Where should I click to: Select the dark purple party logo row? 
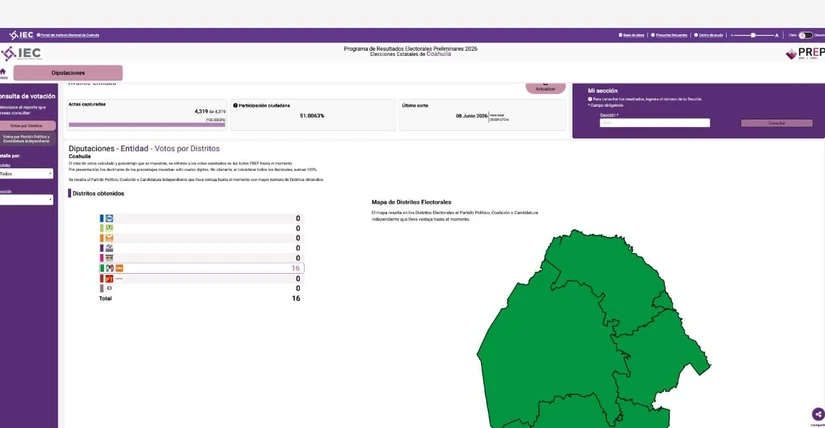(202, 248)
